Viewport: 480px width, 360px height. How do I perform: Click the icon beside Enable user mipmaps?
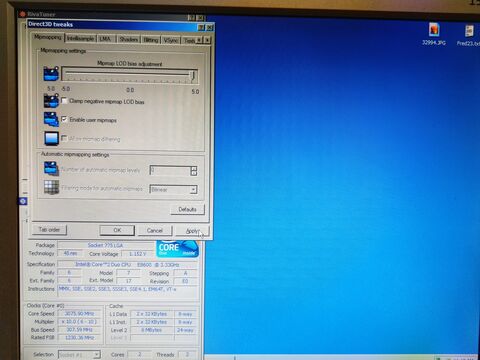tap(51, 119)
